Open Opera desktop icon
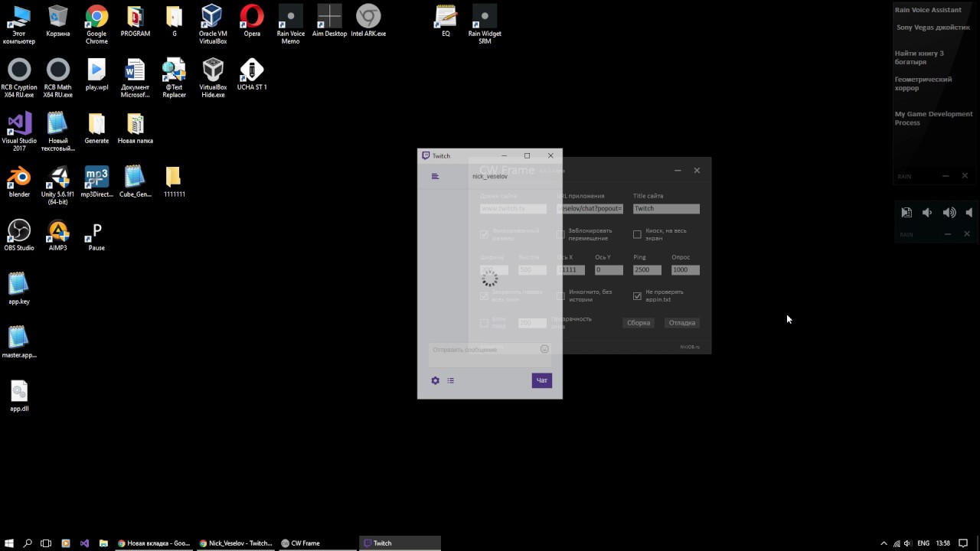The image size is (980, 551). 252,21
